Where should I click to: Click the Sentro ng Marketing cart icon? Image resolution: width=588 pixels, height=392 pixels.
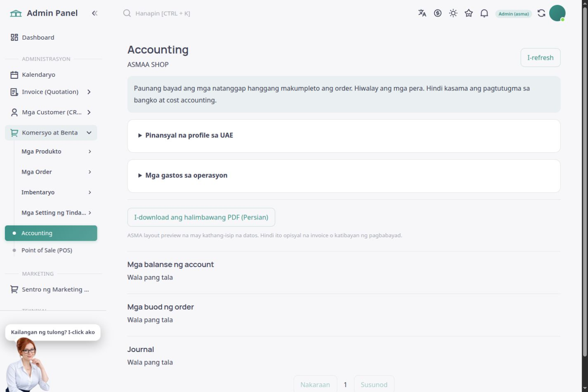(14, 290)
